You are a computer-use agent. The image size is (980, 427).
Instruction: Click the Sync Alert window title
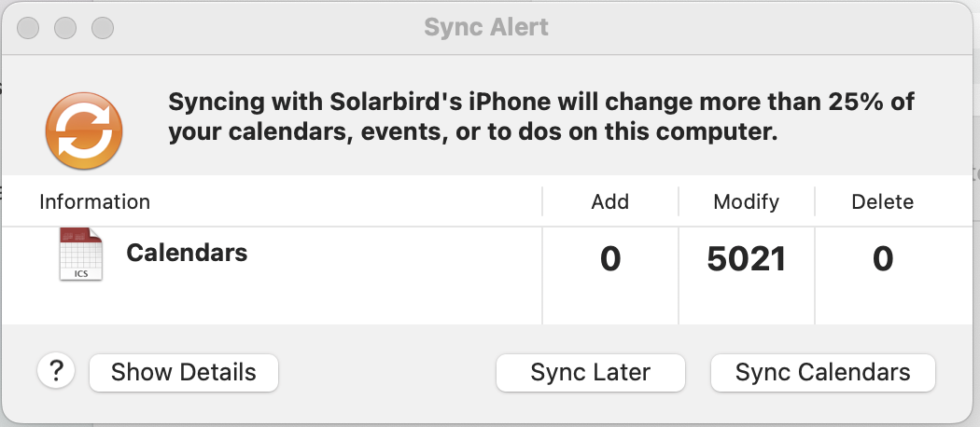click(x=486, y=27)
